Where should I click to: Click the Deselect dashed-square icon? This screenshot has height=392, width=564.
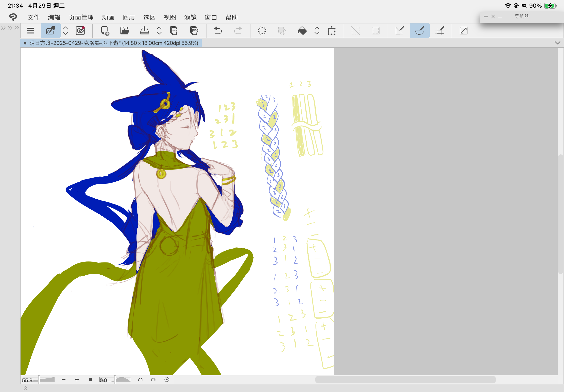coord(356,31)
